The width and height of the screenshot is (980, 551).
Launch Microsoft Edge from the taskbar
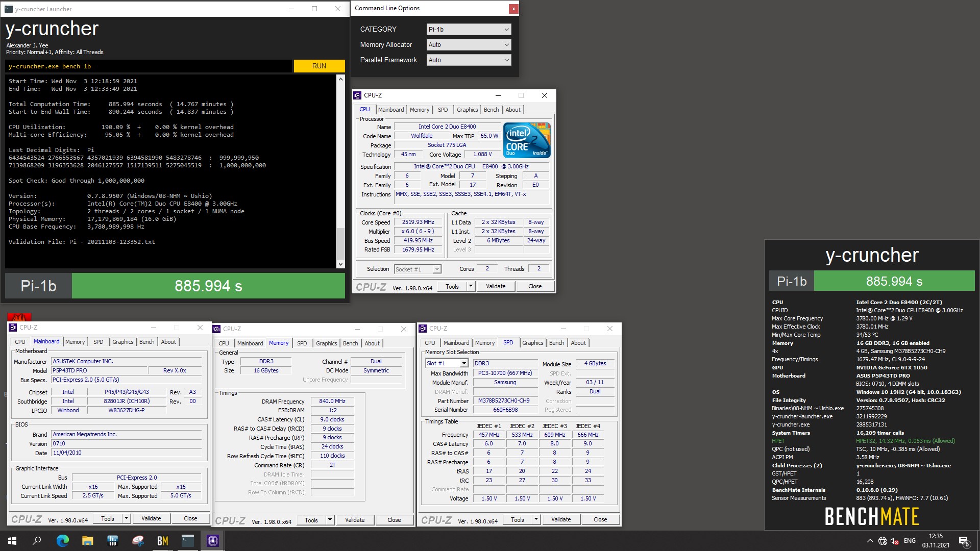pos(62,541)
